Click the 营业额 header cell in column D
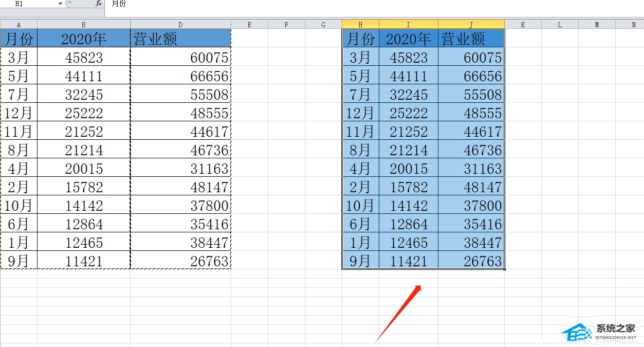The width and height of the screenshot is (644, 347). [180, 38]
